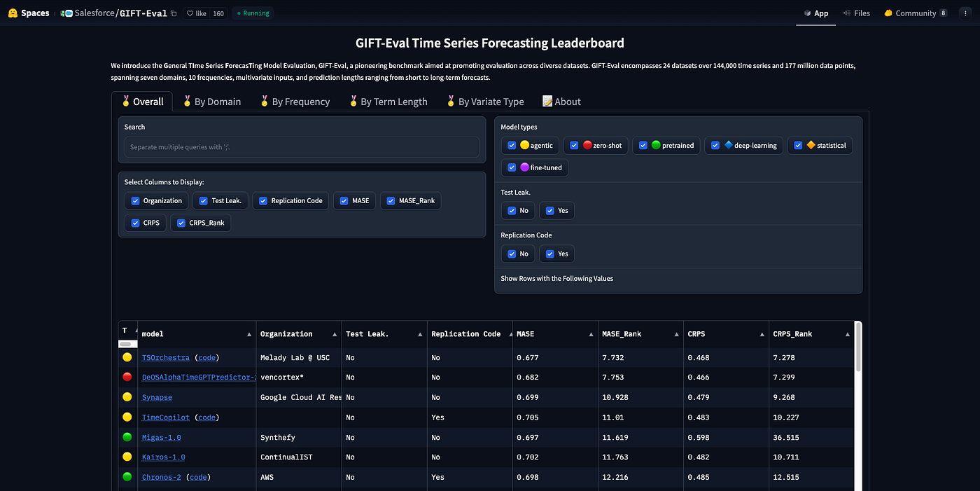The height and width of the screenshot is (491, 980).
Task: Hide the Replication Code column
Action: pos(263,201)
